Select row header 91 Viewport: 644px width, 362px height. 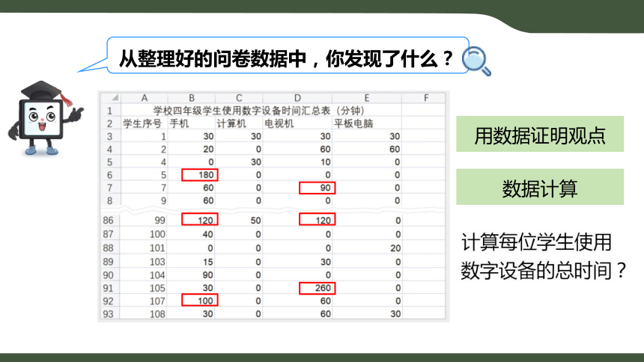click(109, 288)
